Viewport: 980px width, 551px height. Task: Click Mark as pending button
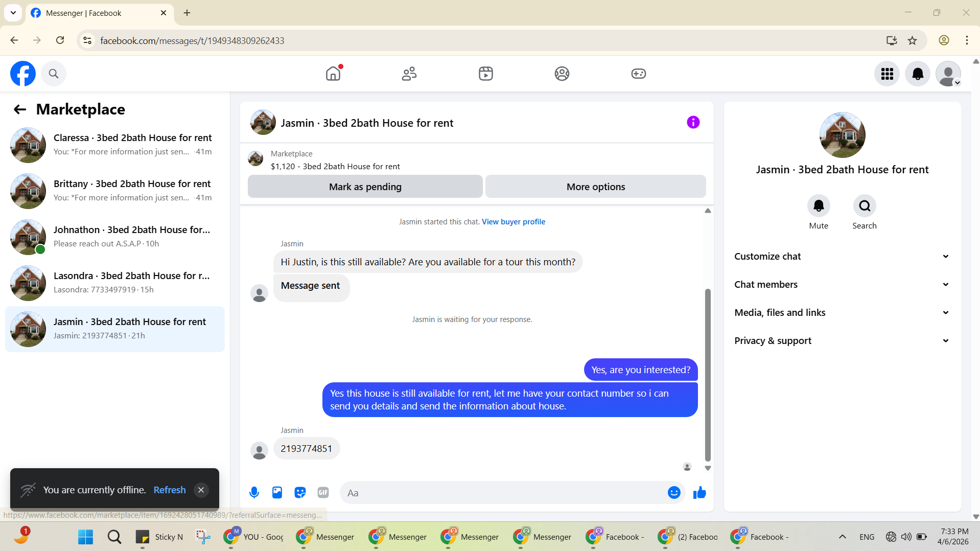point(365,187)
